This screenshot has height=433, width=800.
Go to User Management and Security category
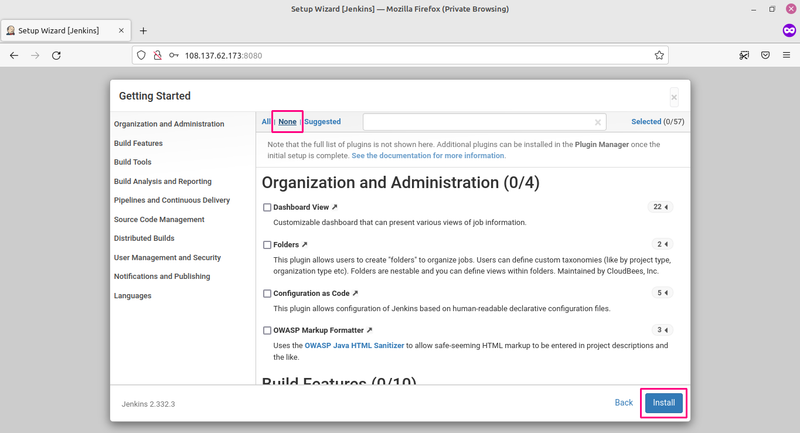coord(167,258)
